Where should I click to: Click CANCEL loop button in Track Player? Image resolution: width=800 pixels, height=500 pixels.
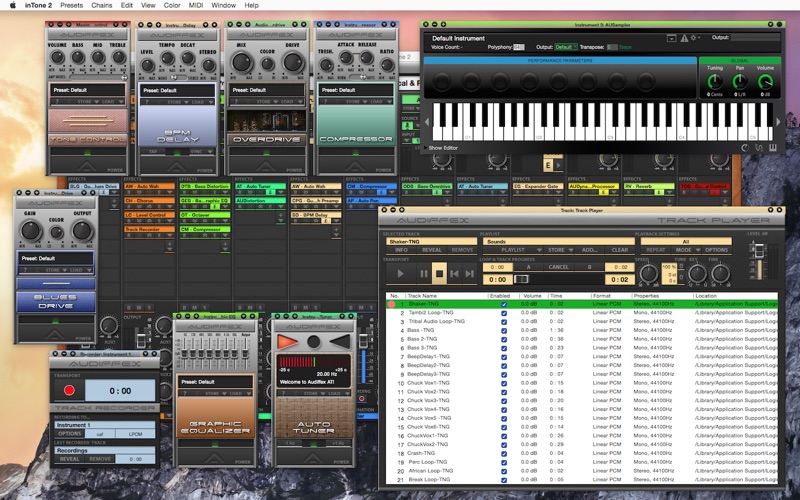pos(558,267)
